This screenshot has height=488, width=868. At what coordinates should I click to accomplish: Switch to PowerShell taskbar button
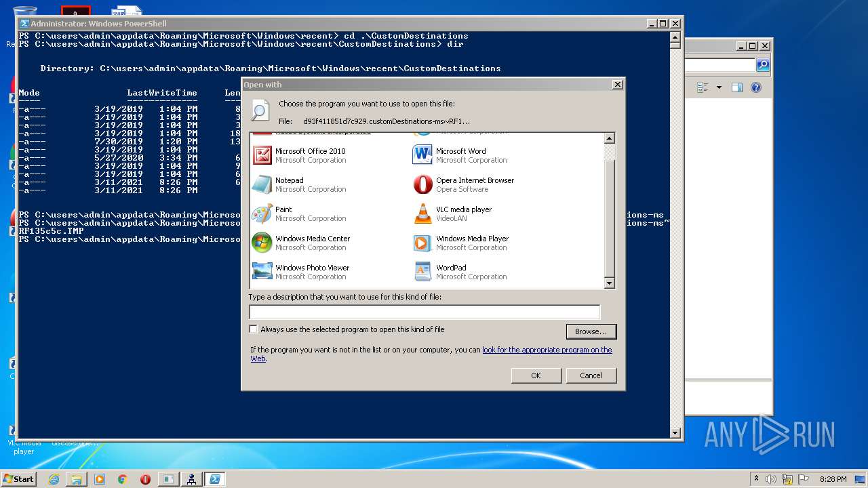(215, 479)
